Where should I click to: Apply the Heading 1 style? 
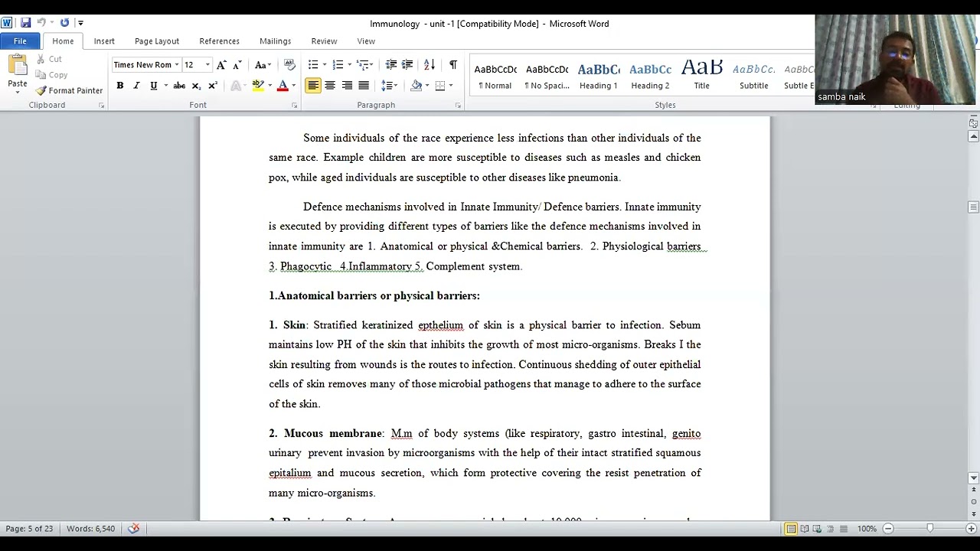coord(599,75)
